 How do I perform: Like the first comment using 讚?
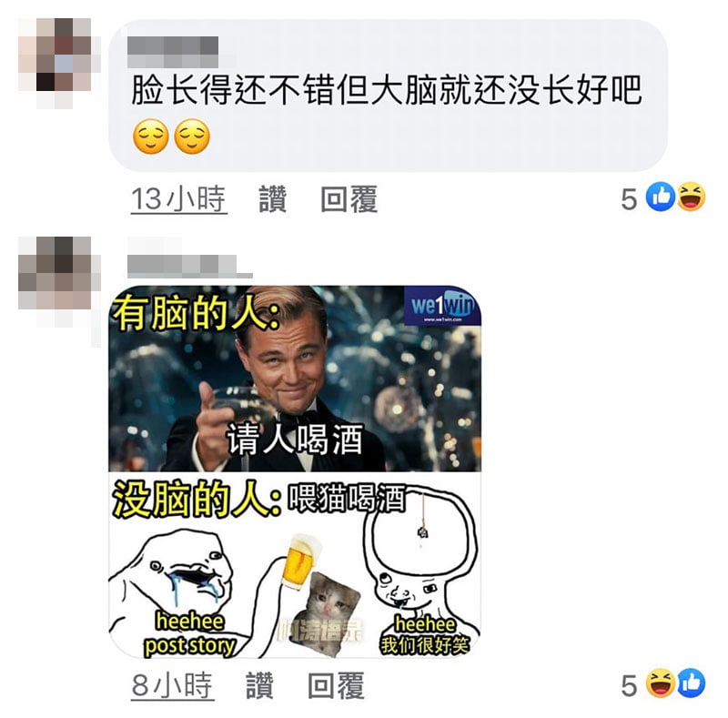click(272, 199)
